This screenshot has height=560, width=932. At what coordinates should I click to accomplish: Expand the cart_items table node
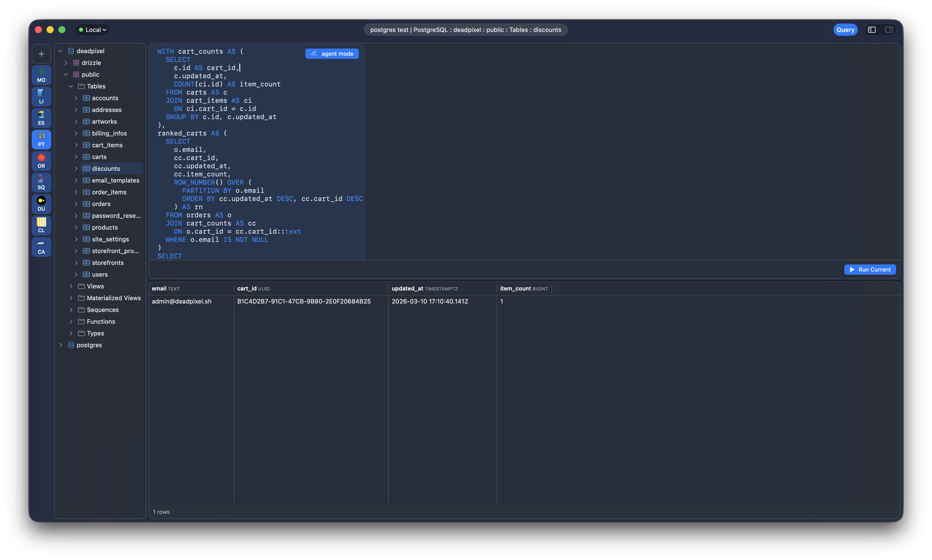tap(76, 145)
